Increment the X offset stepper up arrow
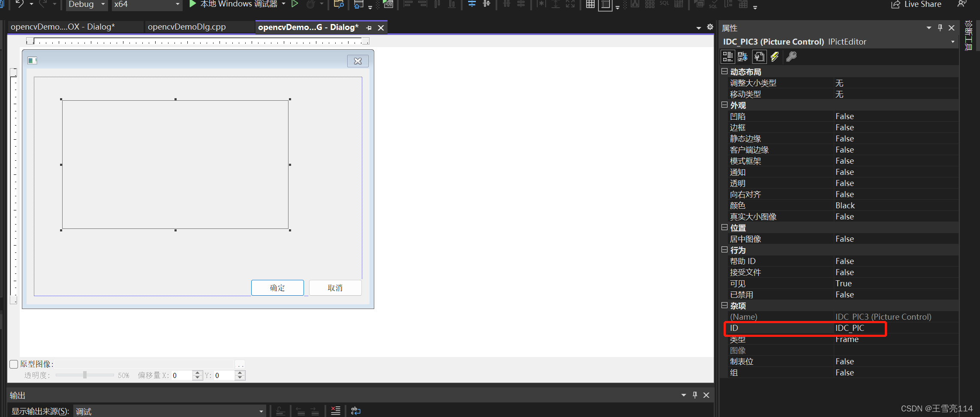 point(198,373)
